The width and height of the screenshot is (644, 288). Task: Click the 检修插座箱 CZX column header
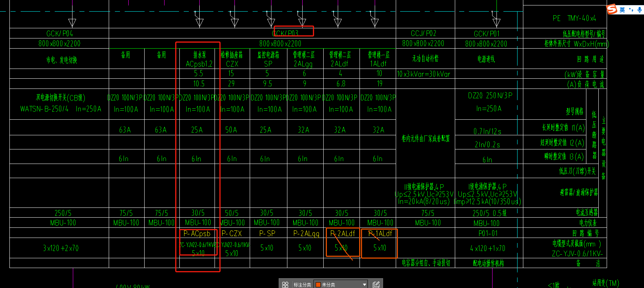(x=232, y=59)
